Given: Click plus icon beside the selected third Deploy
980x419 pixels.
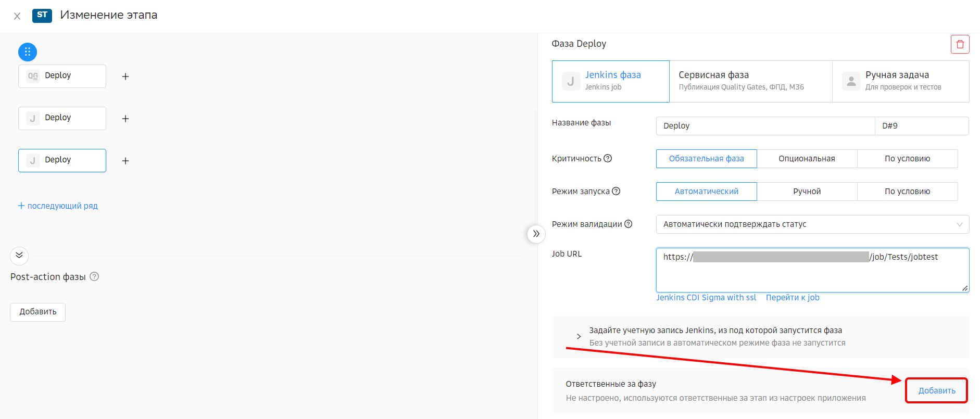Looking at the screenshot, I should 125,161.
